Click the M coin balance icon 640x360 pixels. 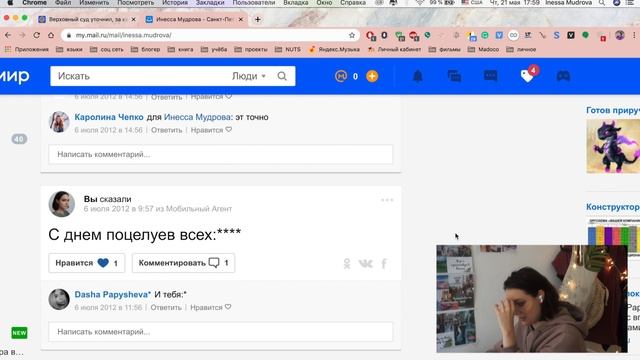[x=341, y=76]
